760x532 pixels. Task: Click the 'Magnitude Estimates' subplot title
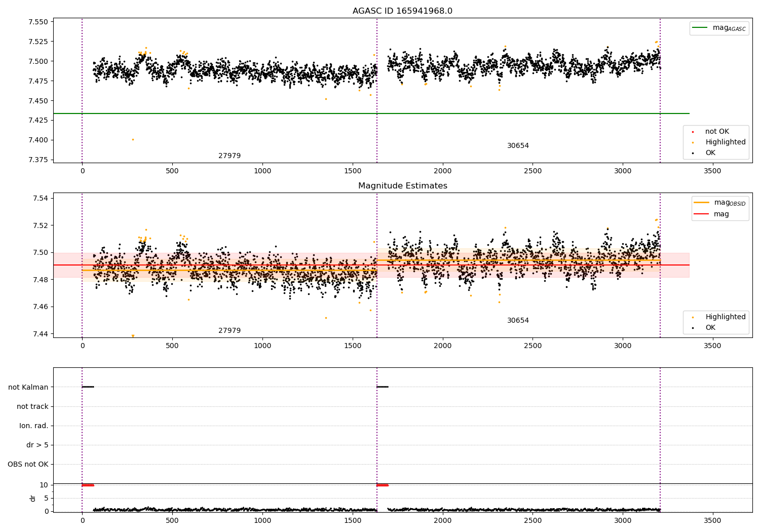point(402,186)
